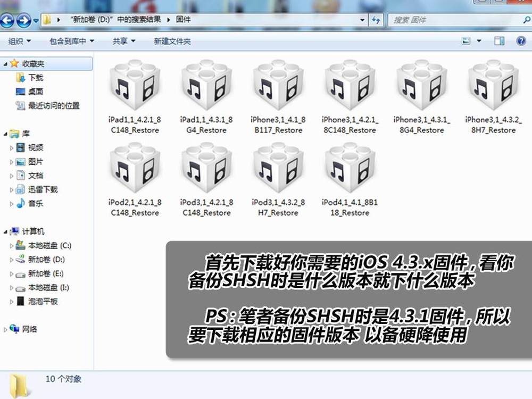
Task: Select the iPad1,1_4.3.1_8G4_Restore firmware file
Action: 206,85
